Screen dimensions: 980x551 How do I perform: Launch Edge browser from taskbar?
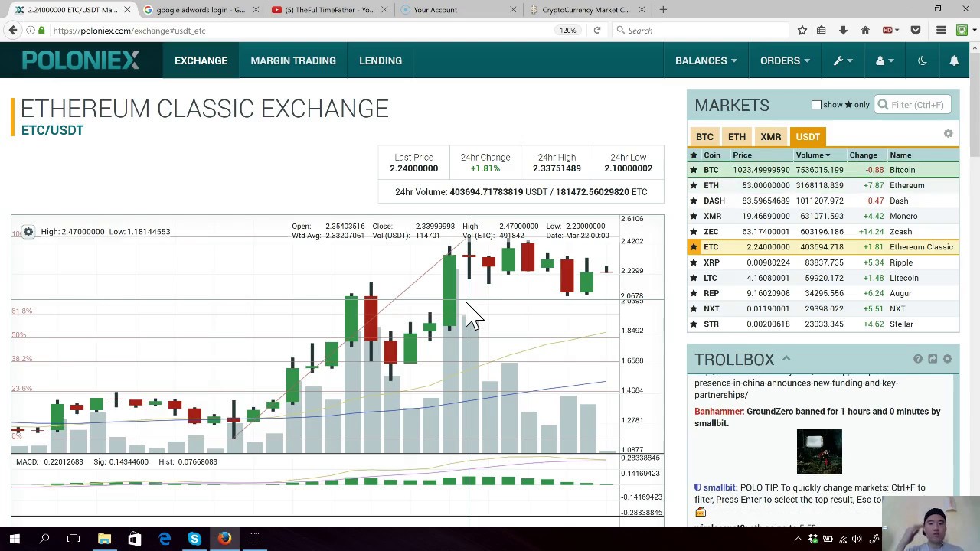click(165, 539)
